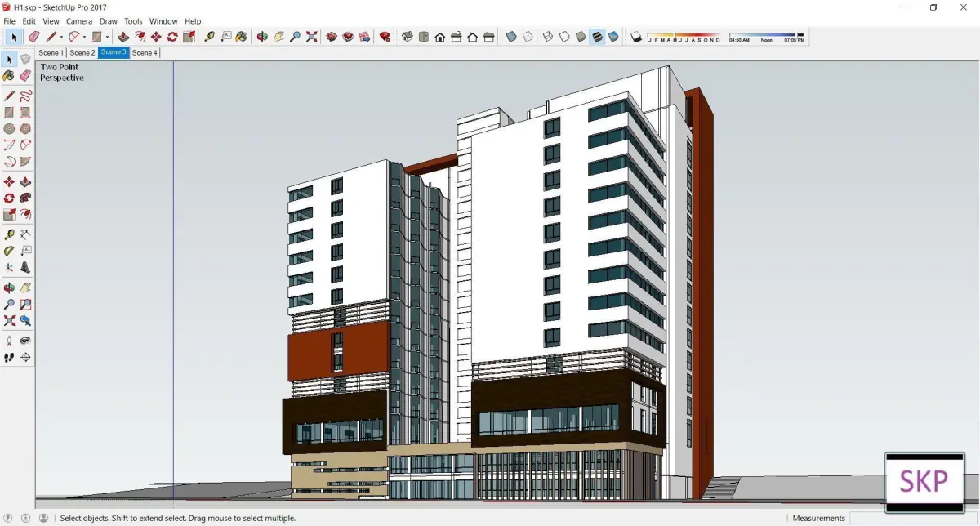Activate the Position Camera tool

9,341
